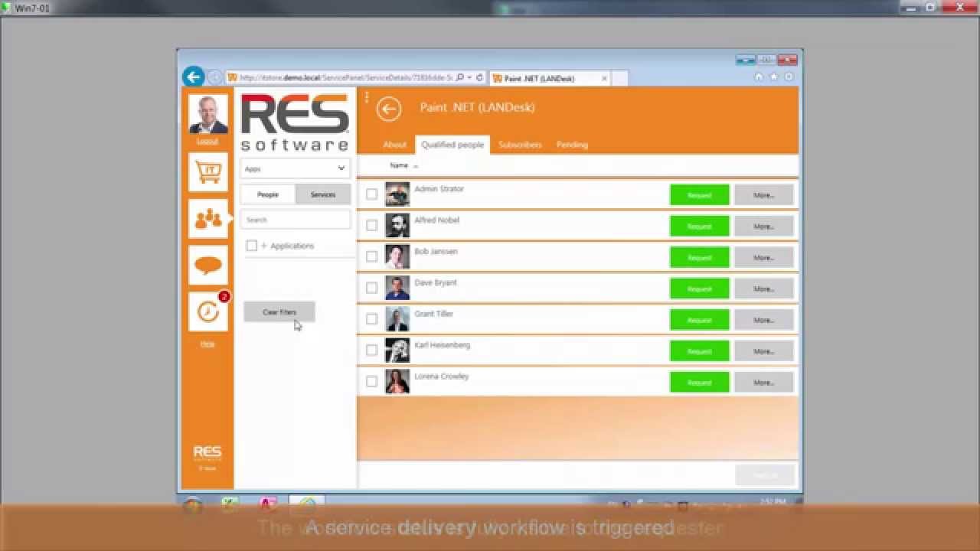Click the RES software logo
This screenshot has width=980, height=551.
click(x=295, y=122)
